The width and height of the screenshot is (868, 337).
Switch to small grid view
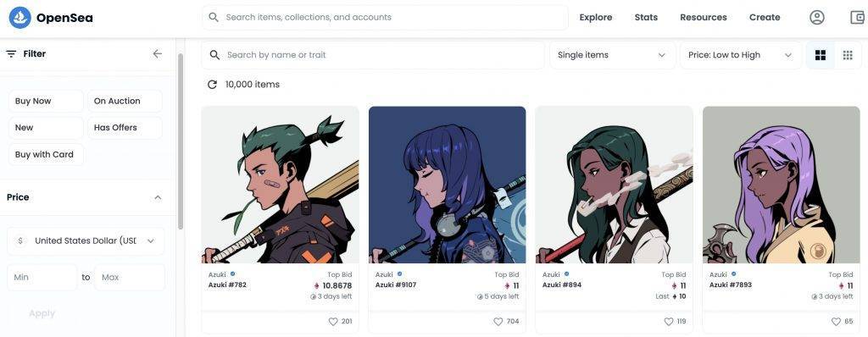click(848, 55)
